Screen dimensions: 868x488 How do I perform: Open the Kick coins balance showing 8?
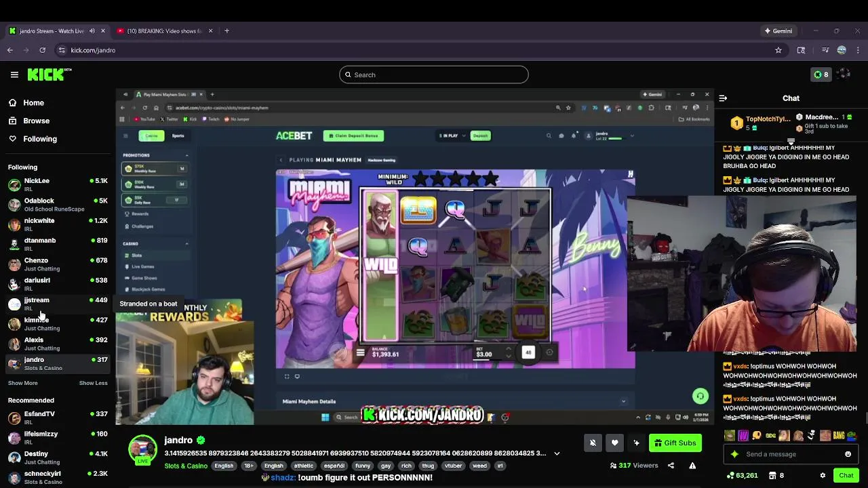pyautogui.click(x=821, y=75)
